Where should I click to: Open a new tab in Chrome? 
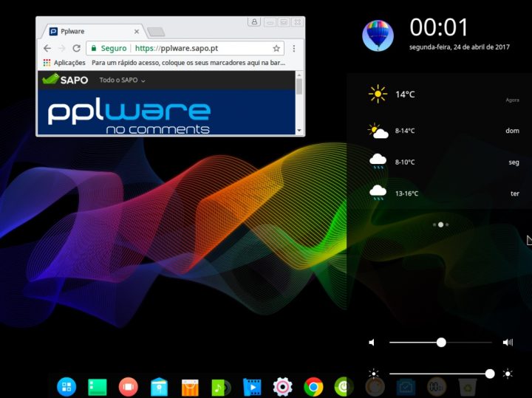pos(156,32)
